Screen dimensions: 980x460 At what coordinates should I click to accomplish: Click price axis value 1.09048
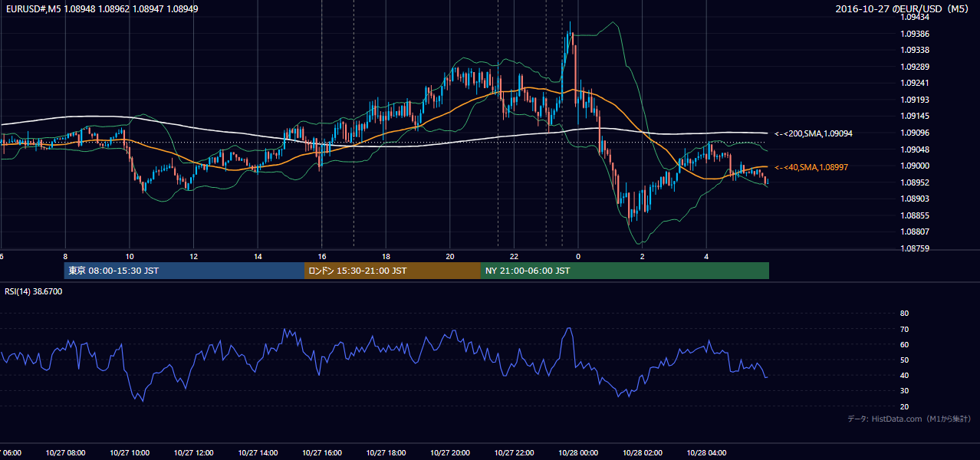click(x=915, y=149)
